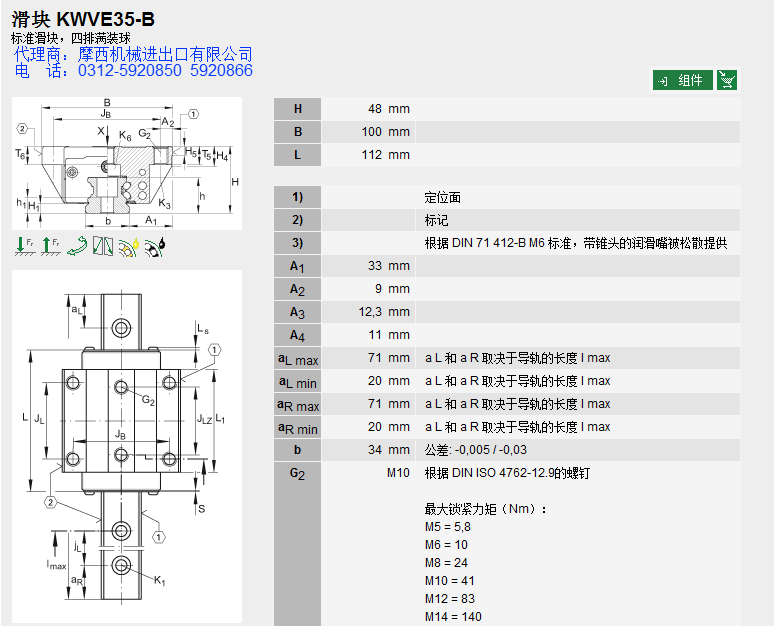Click footnote 3) DIN 71 412-B description
Viewport: 774px width, 626px height.
[x=575, y=243]
